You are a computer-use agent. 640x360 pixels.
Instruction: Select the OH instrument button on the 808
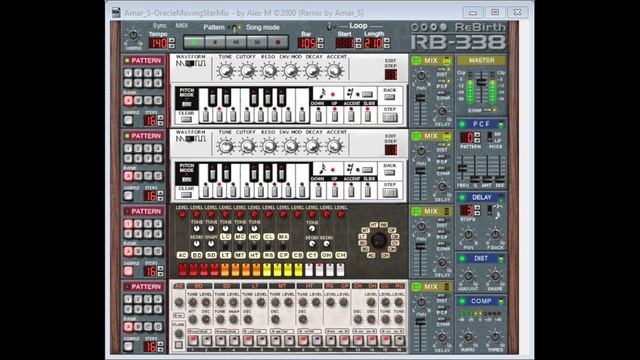327,255
